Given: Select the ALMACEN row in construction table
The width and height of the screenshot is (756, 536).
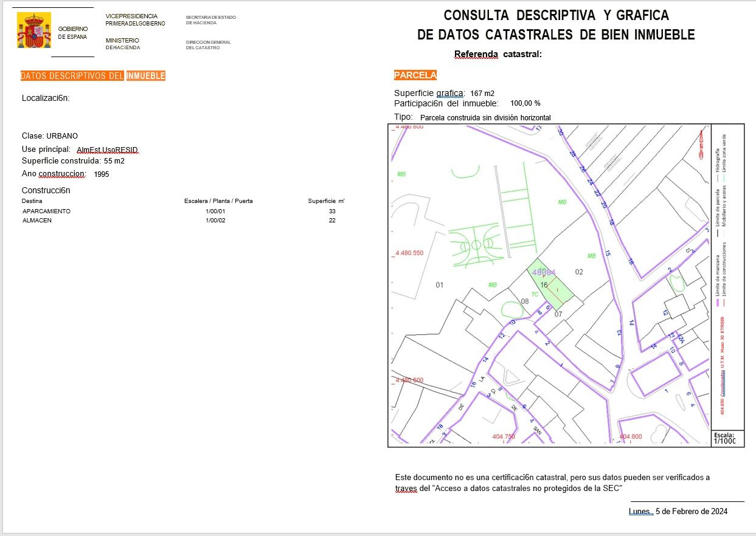Looking at the screenshot, I should pyautogui.click(x=37, y=221).
